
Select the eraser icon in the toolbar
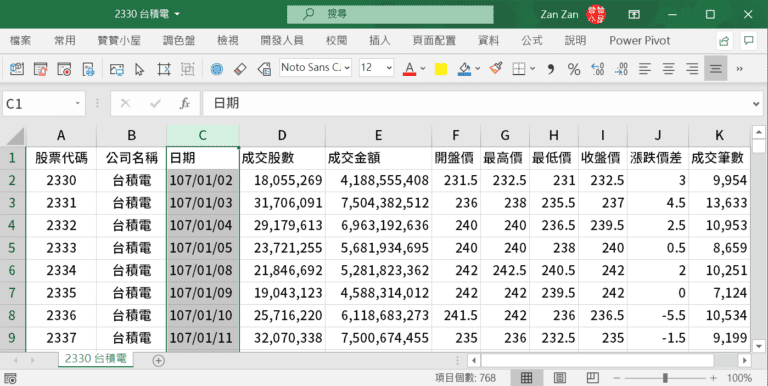(x=240, y=69)
